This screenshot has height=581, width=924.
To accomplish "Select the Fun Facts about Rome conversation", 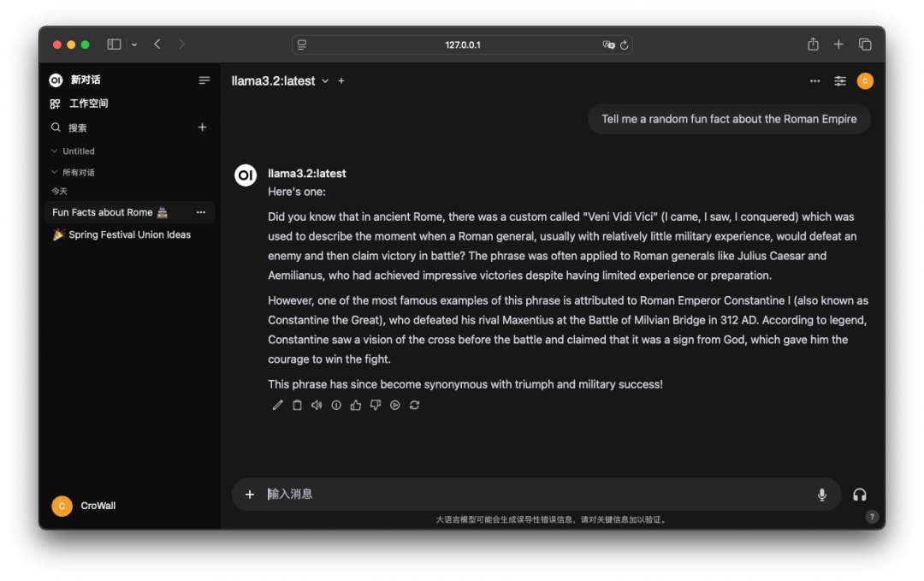I will coord(129,212).
